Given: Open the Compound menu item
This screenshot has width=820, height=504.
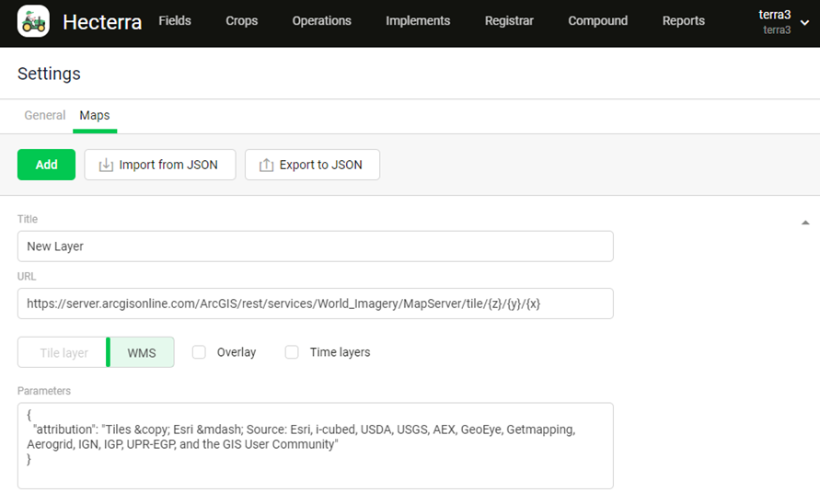Looking at the screenshot, I should tap(597, 21).
